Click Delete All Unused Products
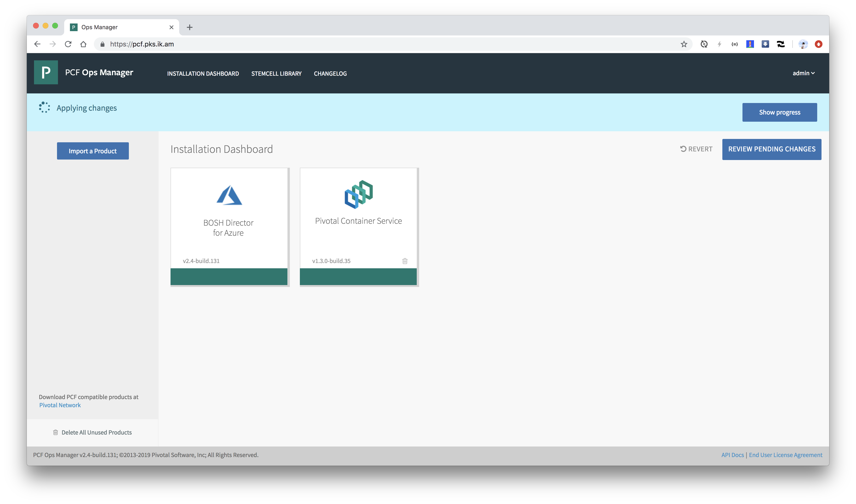Image resolution: width=856 pixels, height=504 pixels. [97, 432]
